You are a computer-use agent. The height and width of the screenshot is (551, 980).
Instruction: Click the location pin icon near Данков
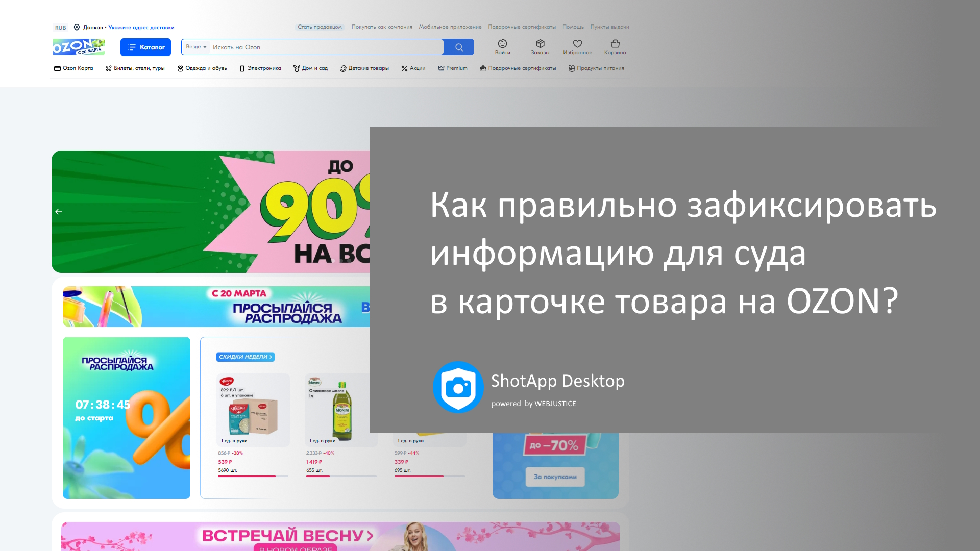77,27
